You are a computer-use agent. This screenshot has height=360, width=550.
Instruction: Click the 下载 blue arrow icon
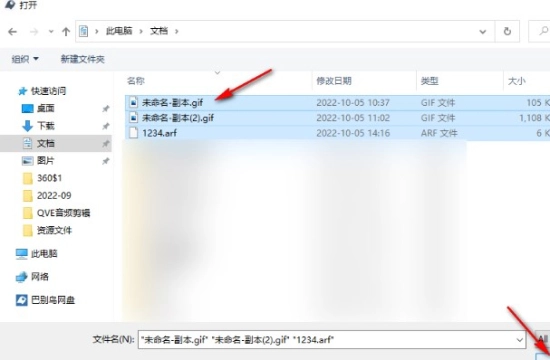coord(27,126)
